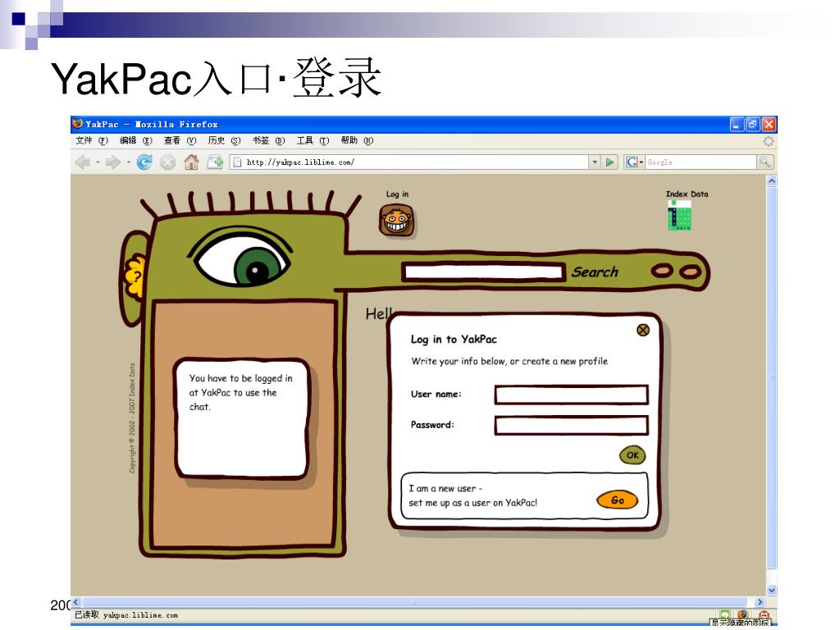Open the 帮助 (H) menu
The image size is (840, 630).
click(x=358, y=140)
